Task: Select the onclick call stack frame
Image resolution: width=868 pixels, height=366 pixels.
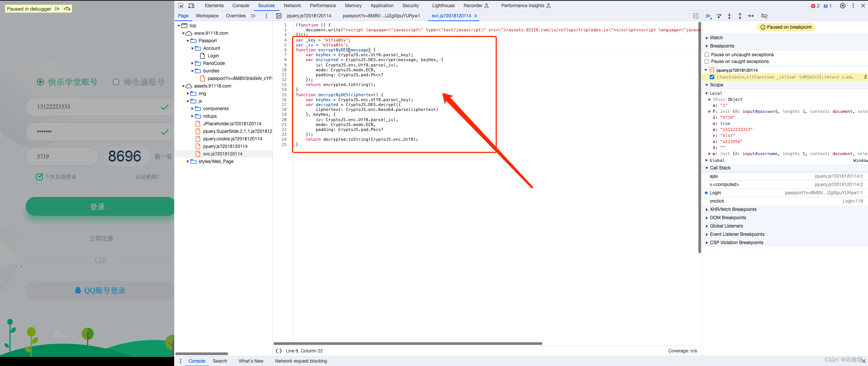Action: 785,201
